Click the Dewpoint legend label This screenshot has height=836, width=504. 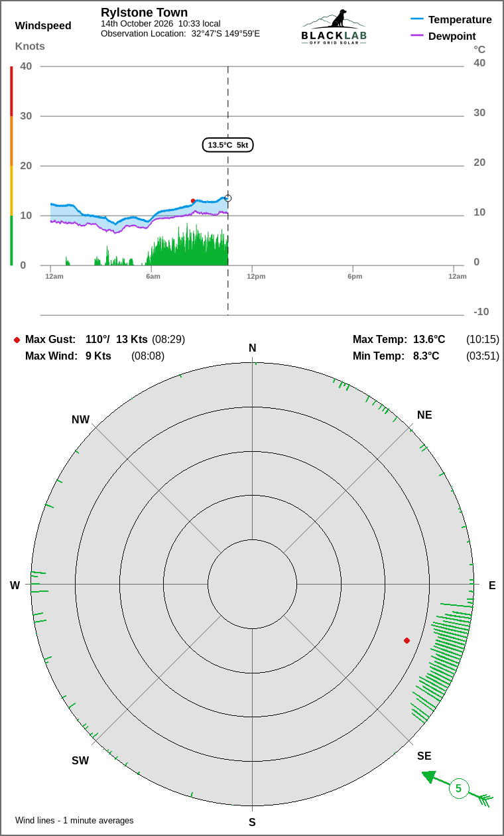pos(452,36)
